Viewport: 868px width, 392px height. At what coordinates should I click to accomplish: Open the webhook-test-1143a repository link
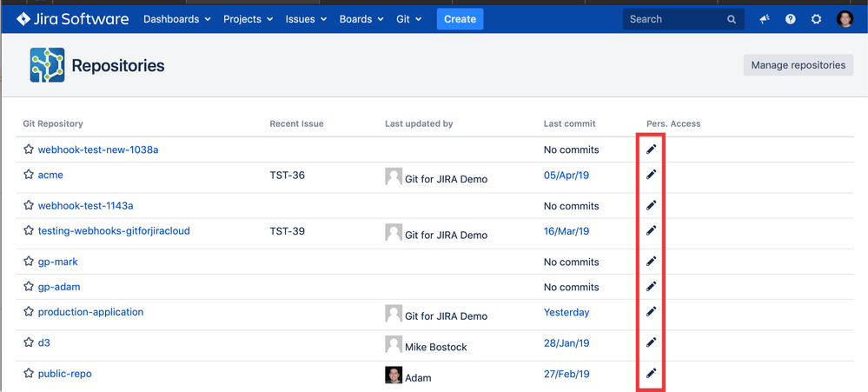[x=86, y=206]
